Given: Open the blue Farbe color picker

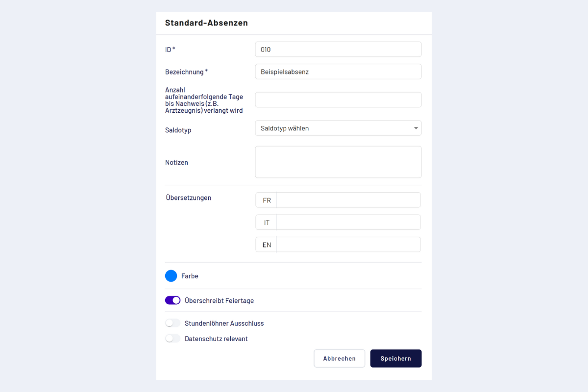Looking at the screenshot, I should (x=171, y=276).
